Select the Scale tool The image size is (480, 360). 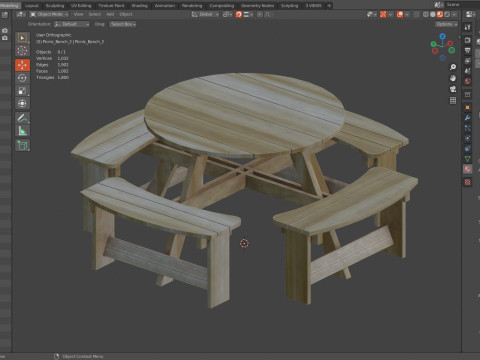pyautogui.click(x=22, y=91)
